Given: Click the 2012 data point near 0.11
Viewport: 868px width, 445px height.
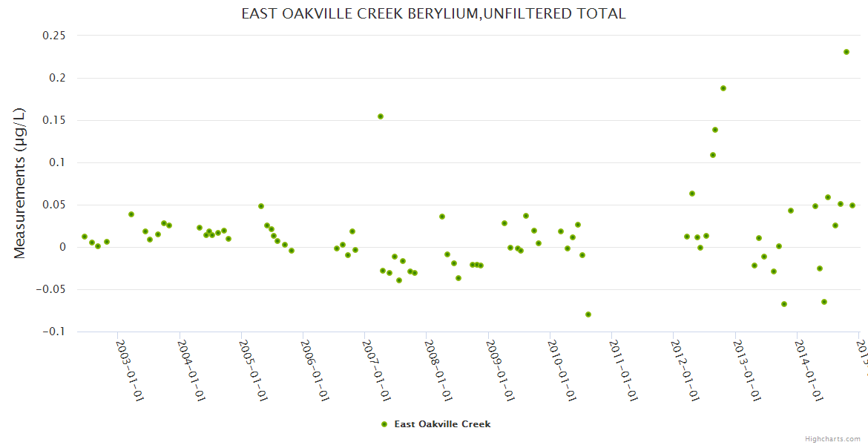Looking at the screenshot, I should (x=713, y=155).
